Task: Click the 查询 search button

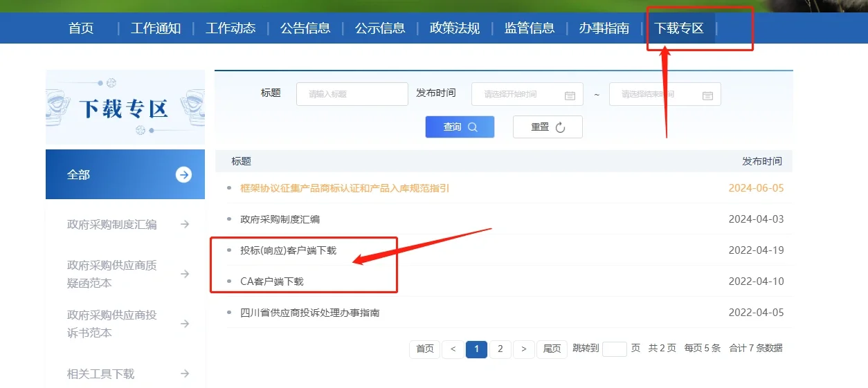Action: click(x=460, y=127)
